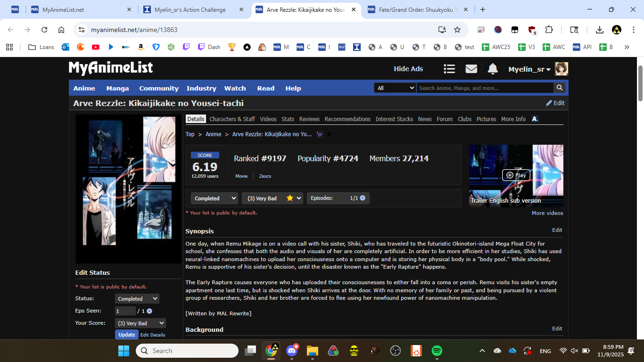Click Hide Ads link
The image size is (644, 362).
point(408,69)
